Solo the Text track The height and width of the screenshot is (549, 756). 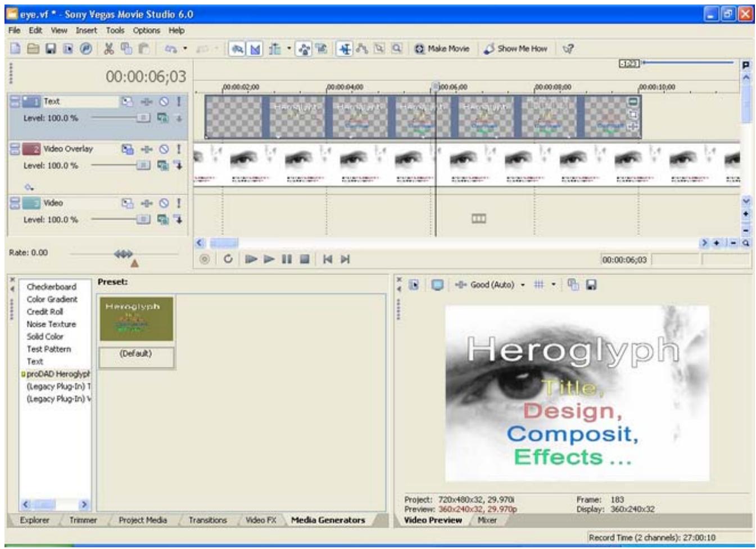pyautogui.click(x=179, y=102)
